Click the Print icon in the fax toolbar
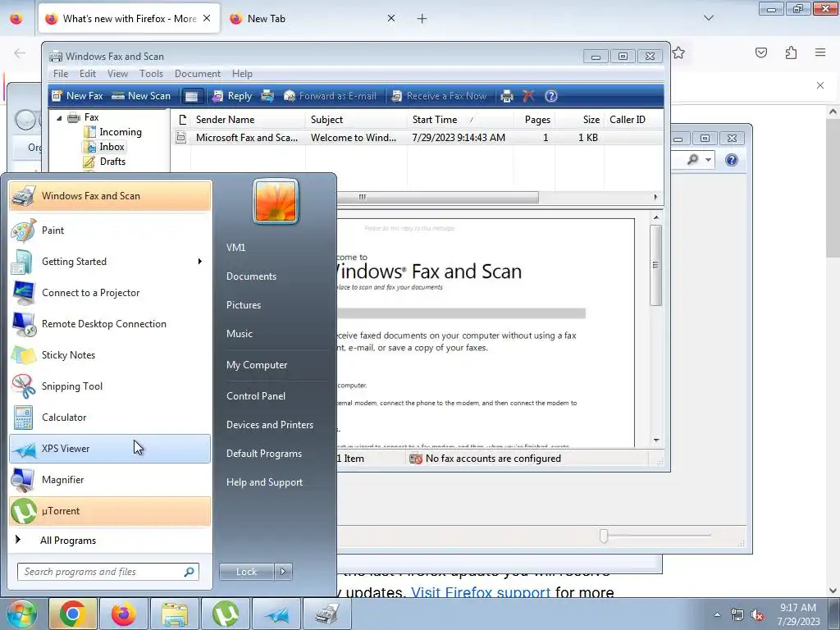The width and height of the screenshot is (840, 630). click(x=507, y=96)
